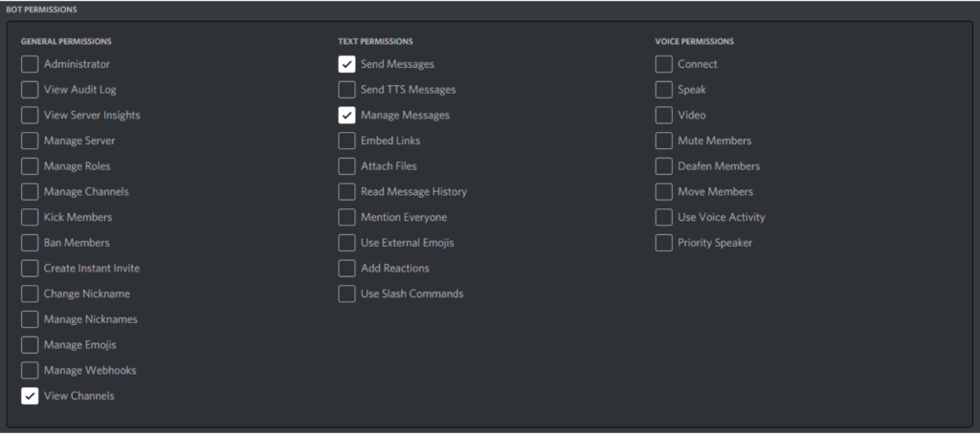Check the Connect voice permission

(663, 64)
